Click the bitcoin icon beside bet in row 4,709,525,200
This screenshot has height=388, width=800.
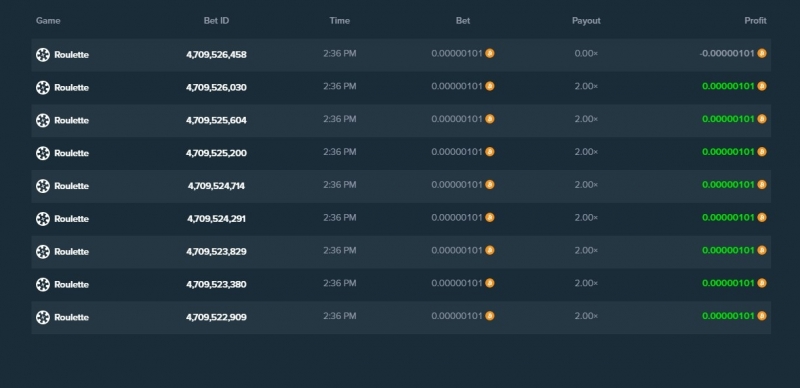point(490,152)
